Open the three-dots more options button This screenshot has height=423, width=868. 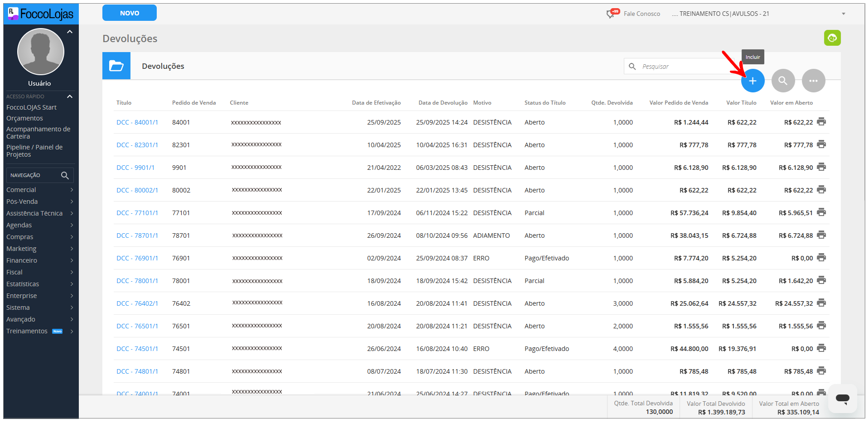813,81
